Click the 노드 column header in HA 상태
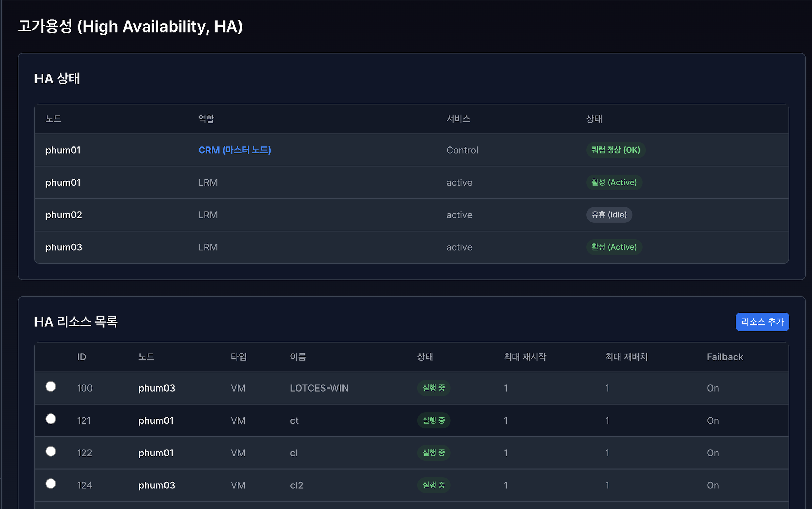812x509 pixels. click(x=53, y=119)
